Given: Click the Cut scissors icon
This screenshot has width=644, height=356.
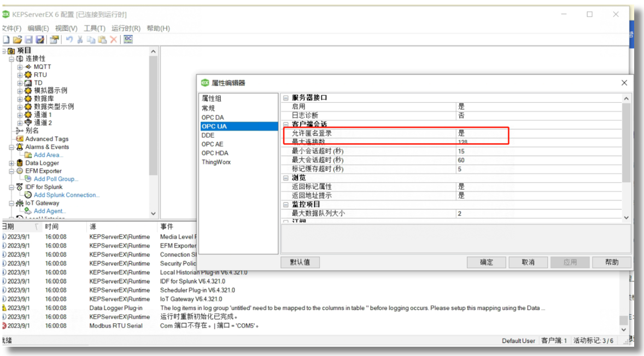Looking at the screenshot, I should tap(80, 39).
